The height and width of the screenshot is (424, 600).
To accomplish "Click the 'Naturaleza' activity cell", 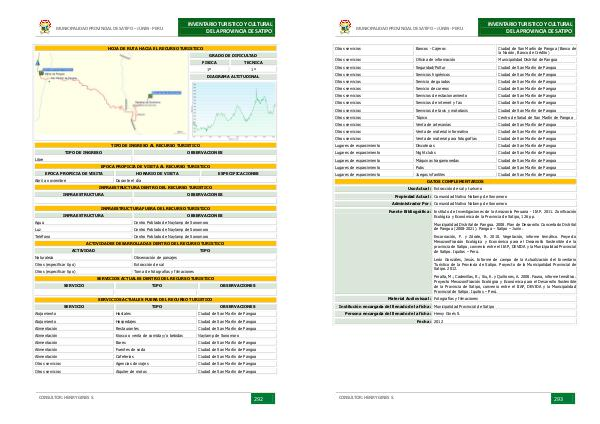I will pos(83,258).
